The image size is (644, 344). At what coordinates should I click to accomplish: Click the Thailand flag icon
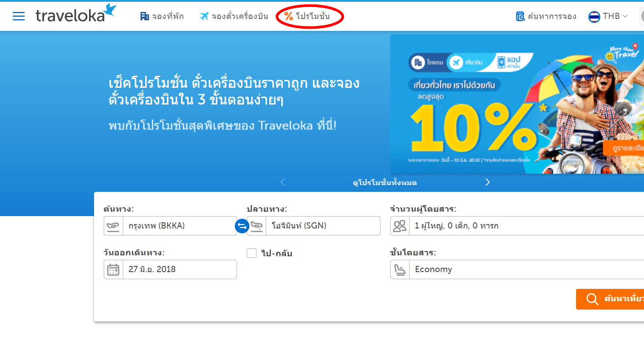pos(594,17)
